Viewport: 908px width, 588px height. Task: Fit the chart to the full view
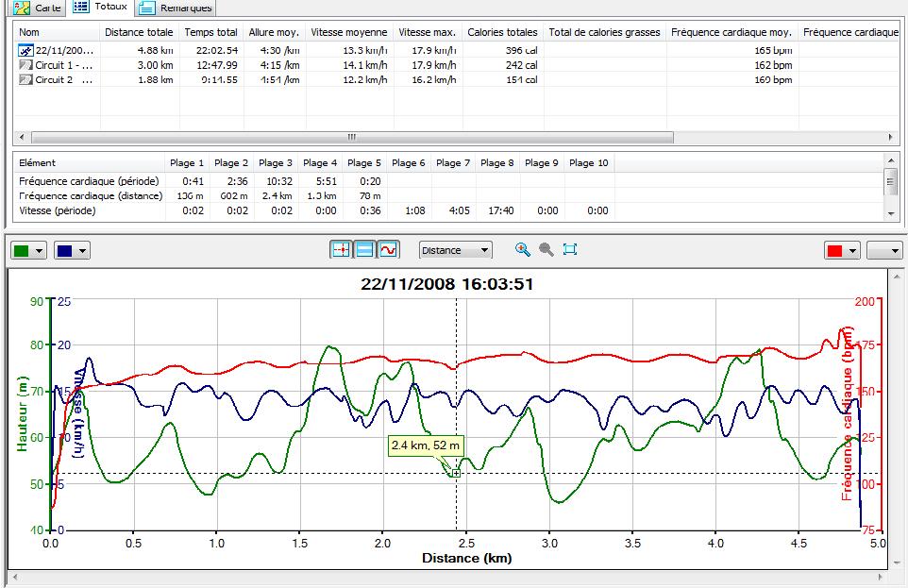tap(570, 250)
